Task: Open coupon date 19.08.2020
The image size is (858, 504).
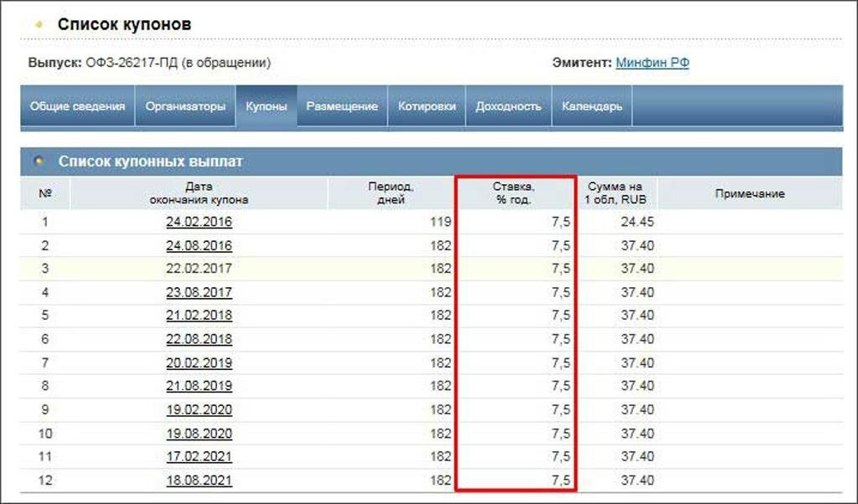Action: coord(199,434)
